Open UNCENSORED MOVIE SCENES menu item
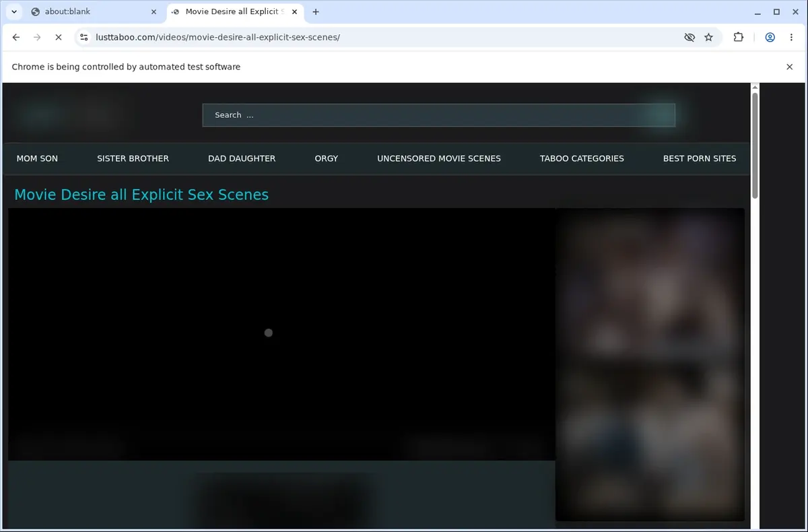808x532 pixels. pos(439,159)
